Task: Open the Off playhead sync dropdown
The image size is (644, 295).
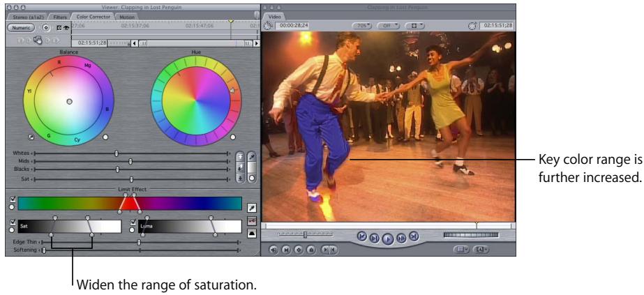Action: (x=388, y=25)
